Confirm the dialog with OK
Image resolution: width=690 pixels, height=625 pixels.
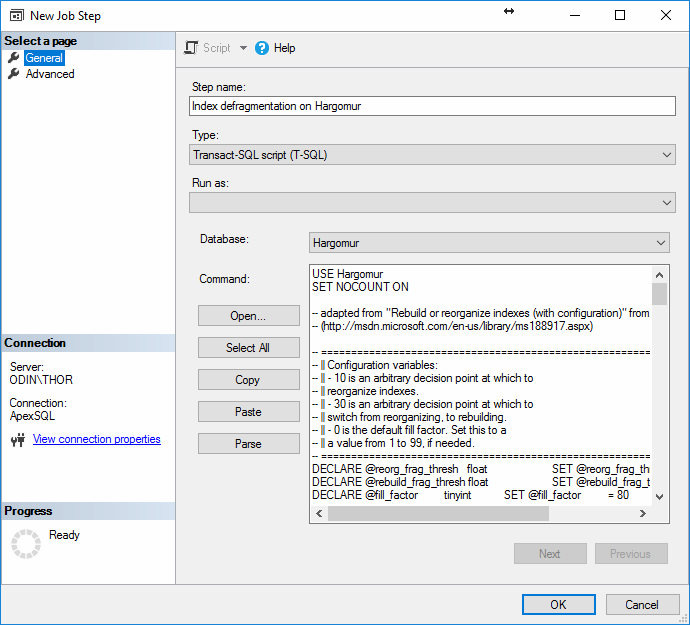point(558,604)
